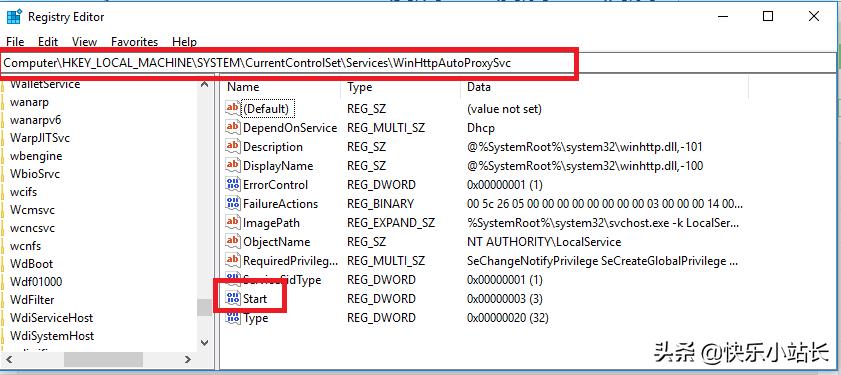Select the FailureActions value name
This screenshot has height=375, width=841.
[x=281, y=204]
